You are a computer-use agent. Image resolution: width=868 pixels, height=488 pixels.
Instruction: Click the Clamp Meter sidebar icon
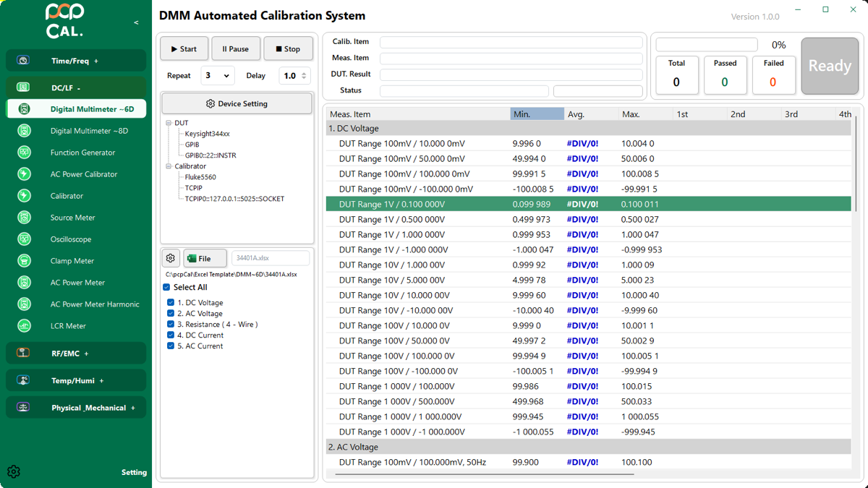coord(24,261)
